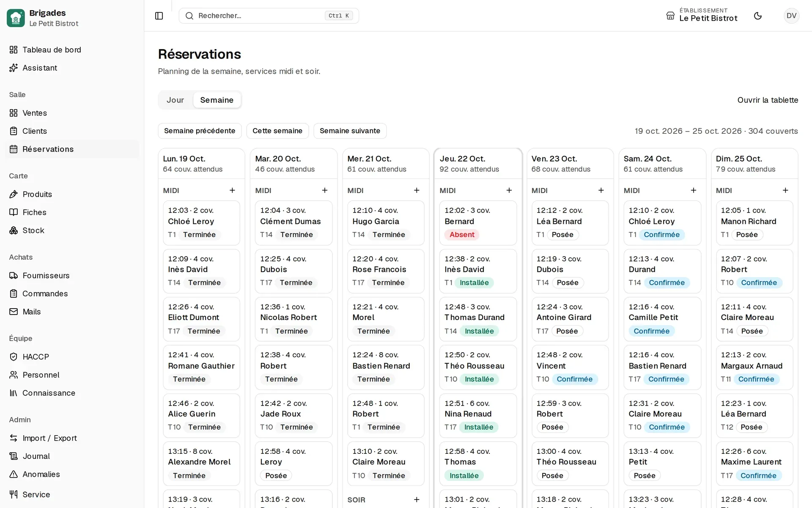Screen dimensions: 812x508
Task: Go to Semaine suivante
Action: click(350, 131)
